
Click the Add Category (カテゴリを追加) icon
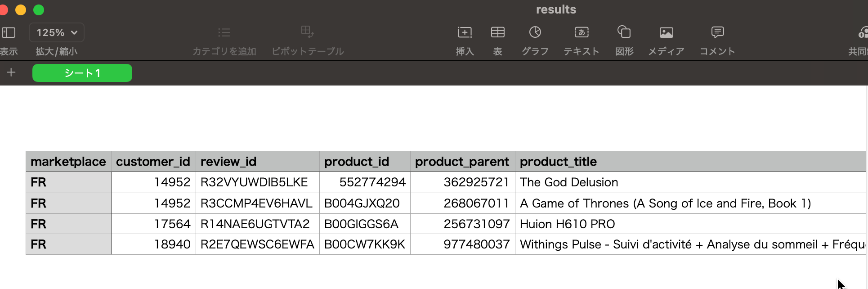click(224, 32)
